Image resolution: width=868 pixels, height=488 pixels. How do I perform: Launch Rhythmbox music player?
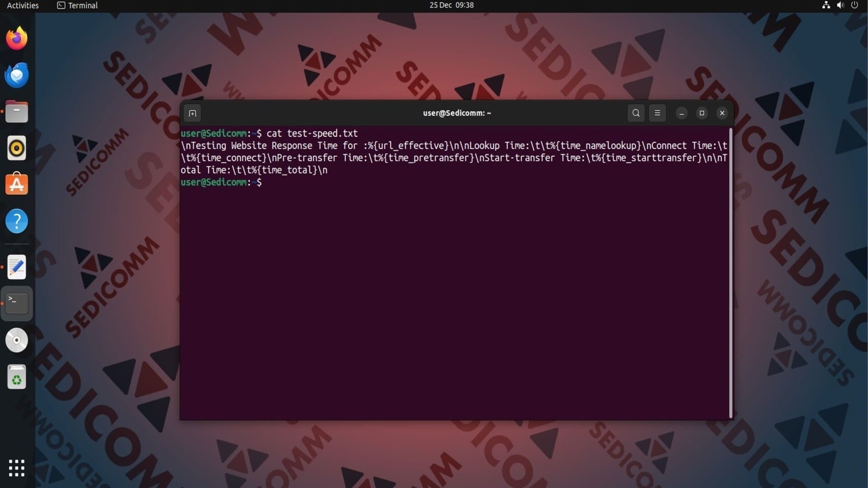(x=17, y=148)
